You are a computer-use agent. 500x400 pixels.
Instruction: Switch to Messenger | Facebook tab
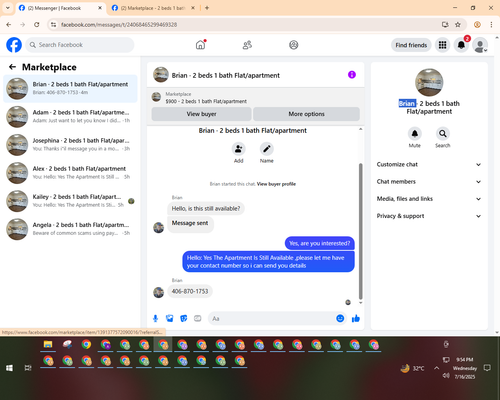tap(60, 8)
